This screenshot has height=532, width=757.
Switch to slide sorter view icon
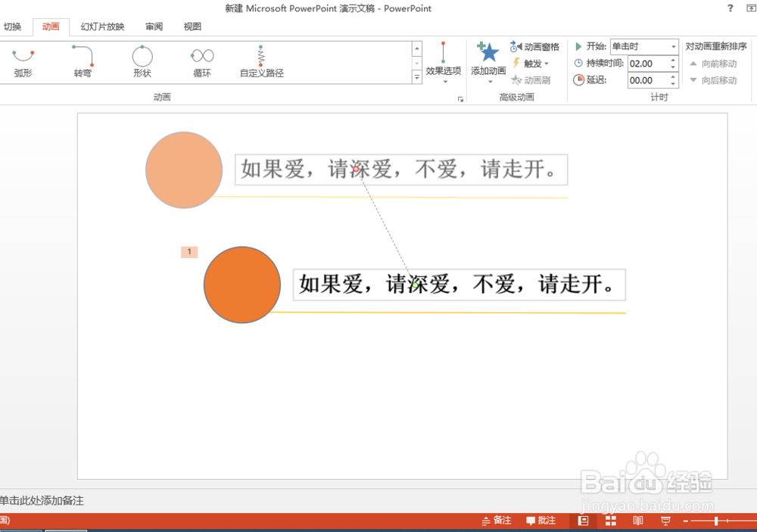point(611,521)
